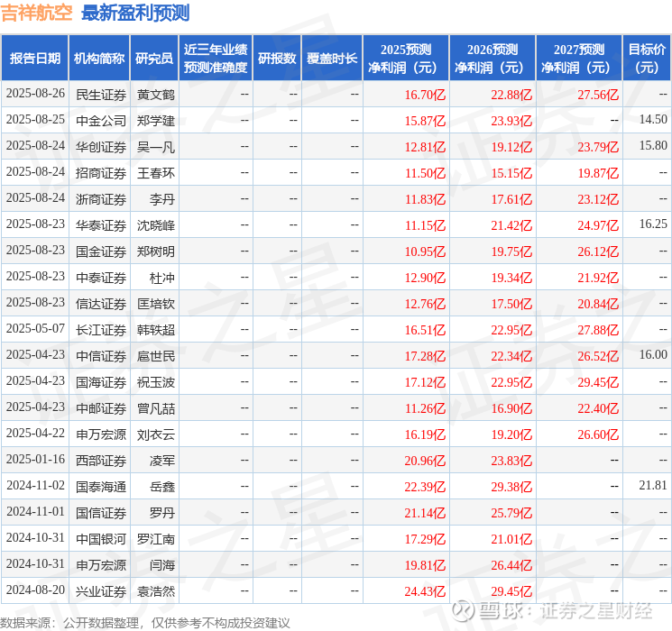672x631 pixels.
Task: Click the 2026预测净利润 column header
Action: click(x=492, y=58)
